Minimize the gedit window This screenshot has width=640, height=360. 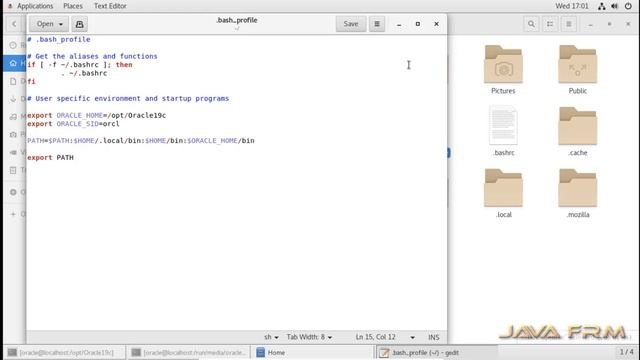point(399,24)
